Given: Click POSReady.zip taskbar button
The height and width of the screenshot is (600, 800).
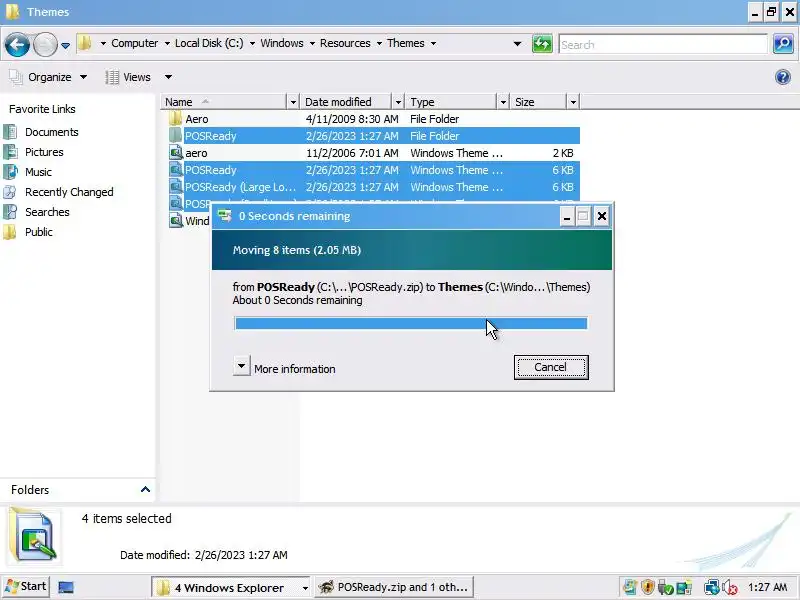Looking at the screenshot, I should coord(394,587).
